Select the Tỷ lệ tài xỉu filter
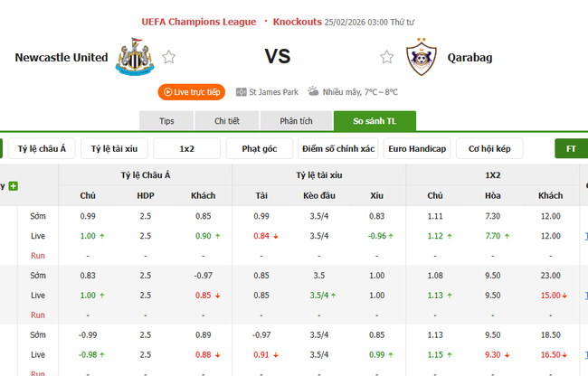Viewport: 588px width, 376px height. tap(115, 148)
